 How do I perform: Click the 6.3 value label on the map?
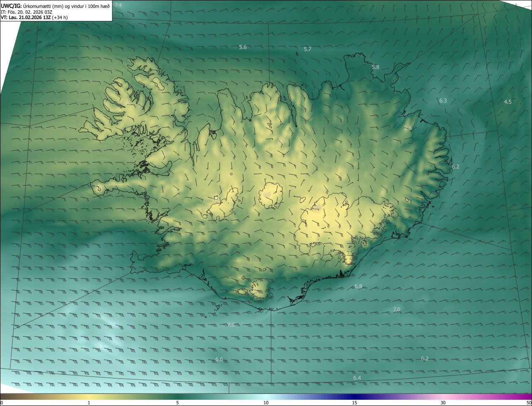coord(443,101)
